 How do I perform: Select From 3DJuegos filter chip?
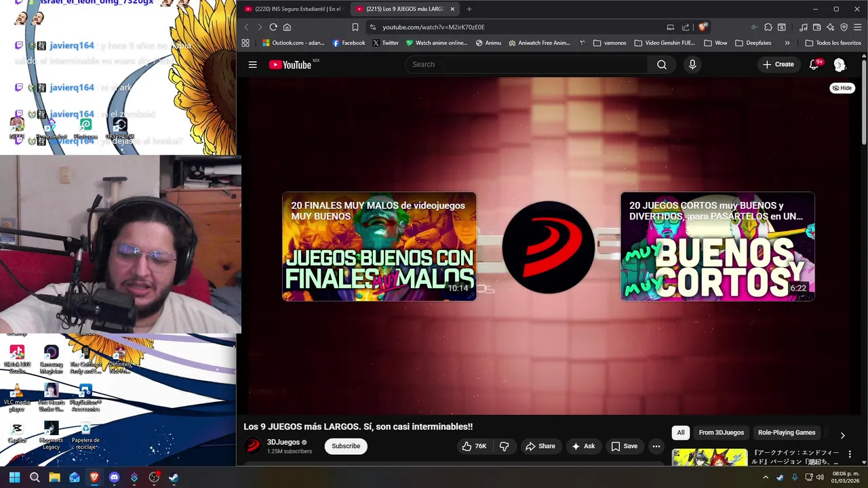pyautogui.click(x=721, y=432)
